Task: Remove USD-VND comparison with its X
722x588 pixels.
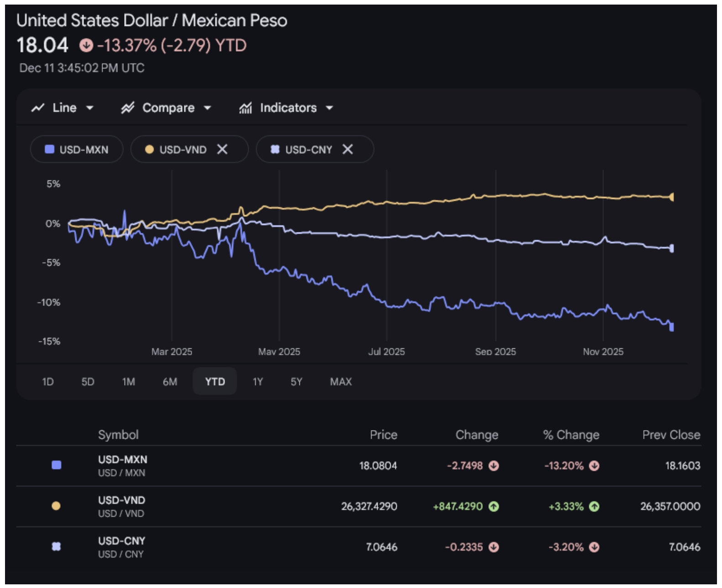Action: [222, 150]
